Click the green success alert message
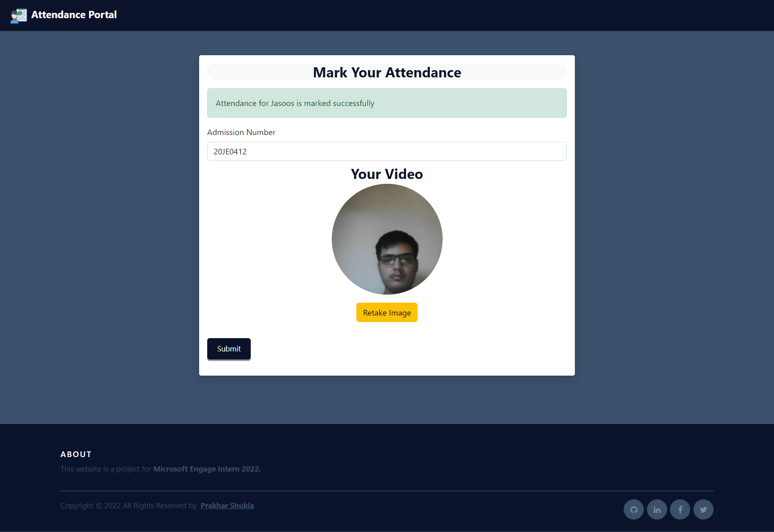The image size is (774, 532). click(387, 103)
